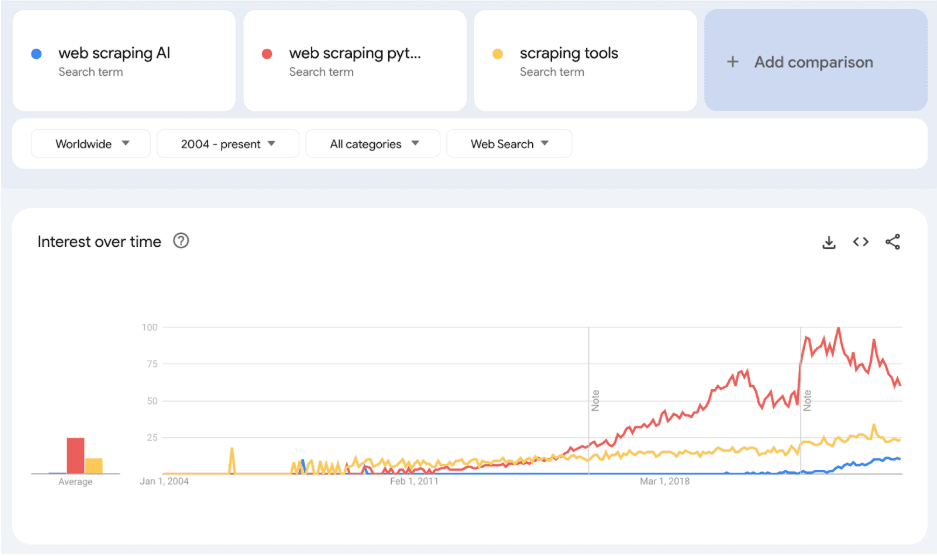937x556 pixels.
Task: Click the second Note marker near 2022
Action: 807,400
